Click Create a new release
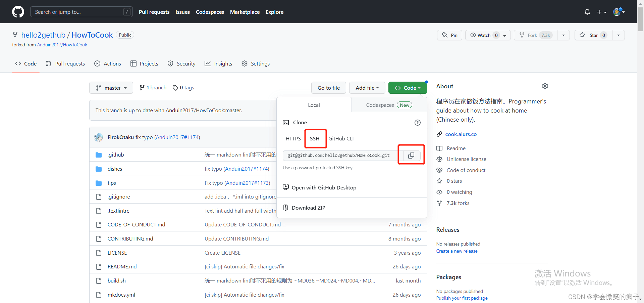644x303 pixels. coord(457,251)
